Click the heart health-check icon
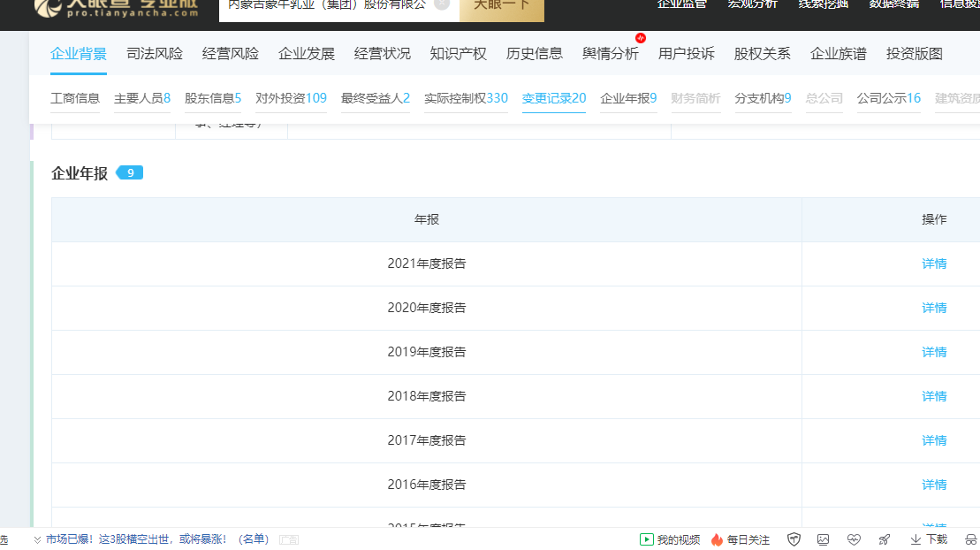Viewport: 980px width, 550px height. pos(854,539)
